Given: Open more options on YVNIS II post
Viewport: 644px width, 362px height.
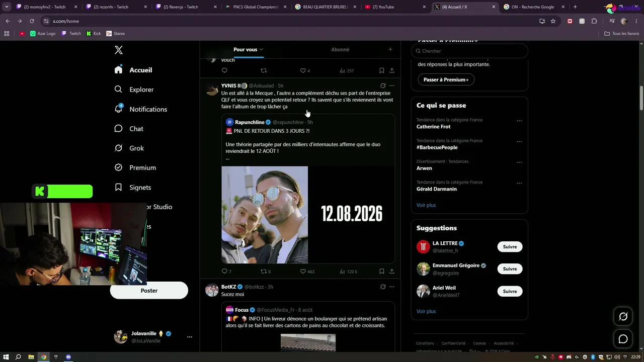Looking at the screenshot, I should pos(392,85).
